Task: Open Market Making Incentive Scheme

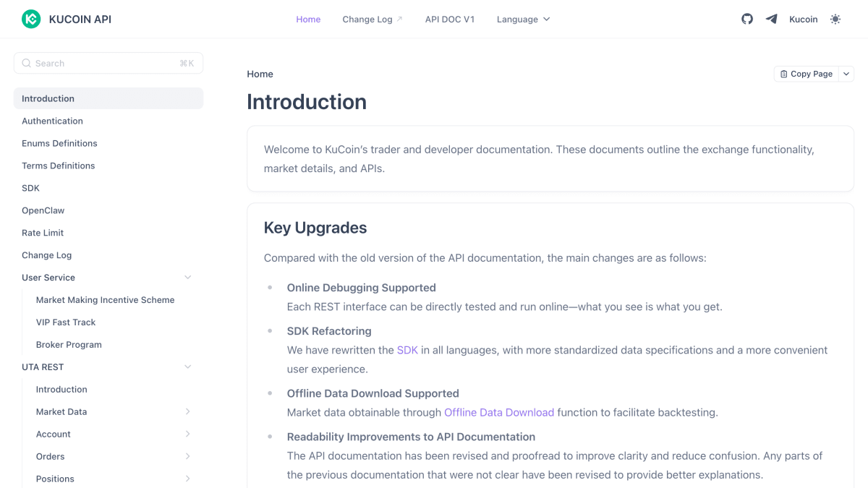Action: 106,300
